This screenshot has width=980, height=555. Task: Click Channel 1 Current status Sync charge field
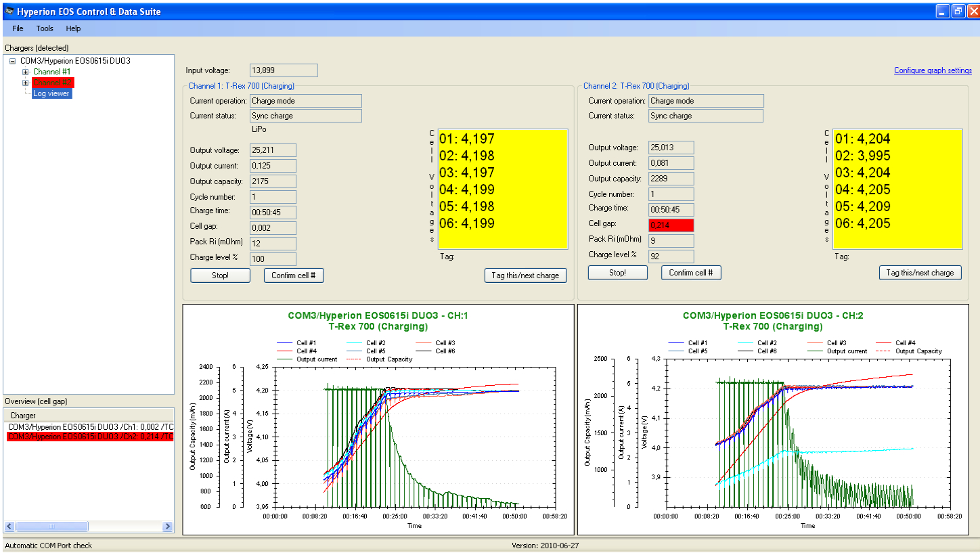[x=305, y=116]
